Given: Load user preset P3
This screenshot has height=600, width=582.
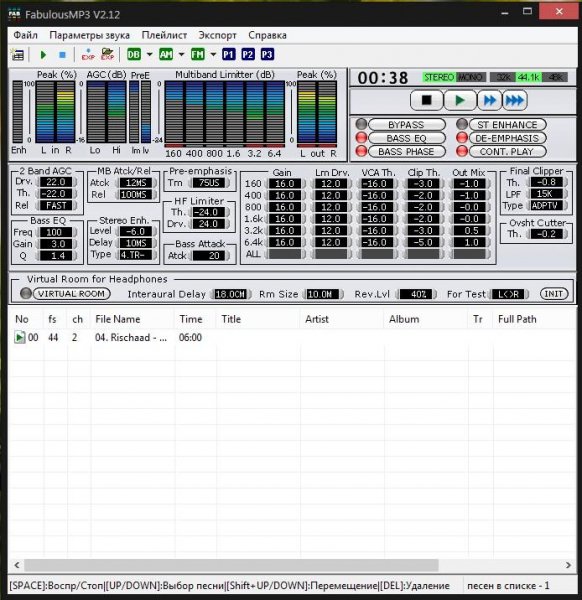Looking at the screenshot, I should (267, 54).
